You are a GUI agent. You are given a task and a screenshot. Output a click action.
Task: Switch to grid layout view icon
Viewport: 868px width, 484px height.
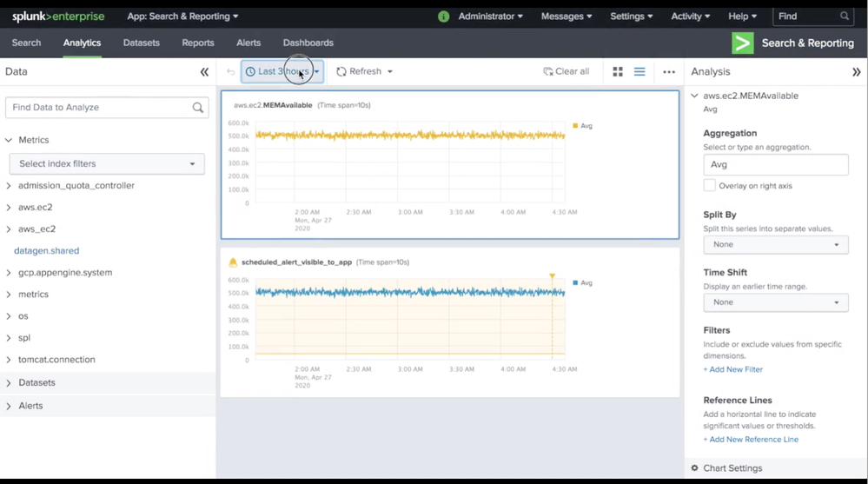coord(618,71)
